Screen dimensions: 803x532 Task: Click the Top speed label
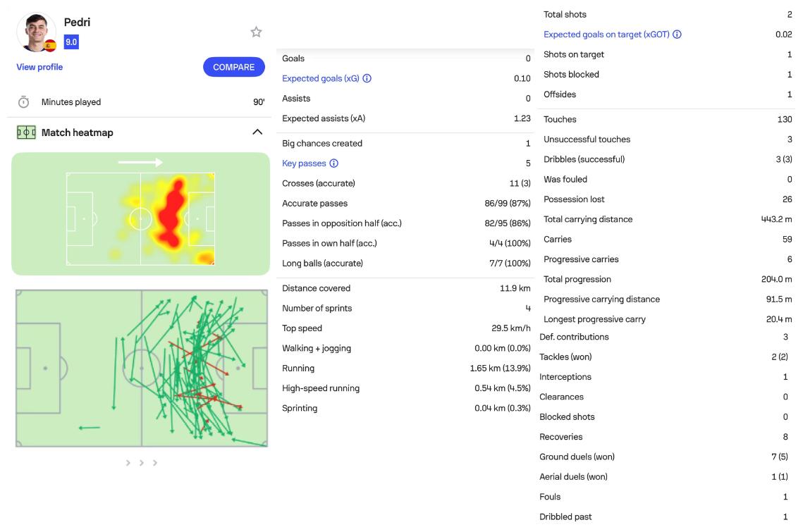click(x=302, y=328)
